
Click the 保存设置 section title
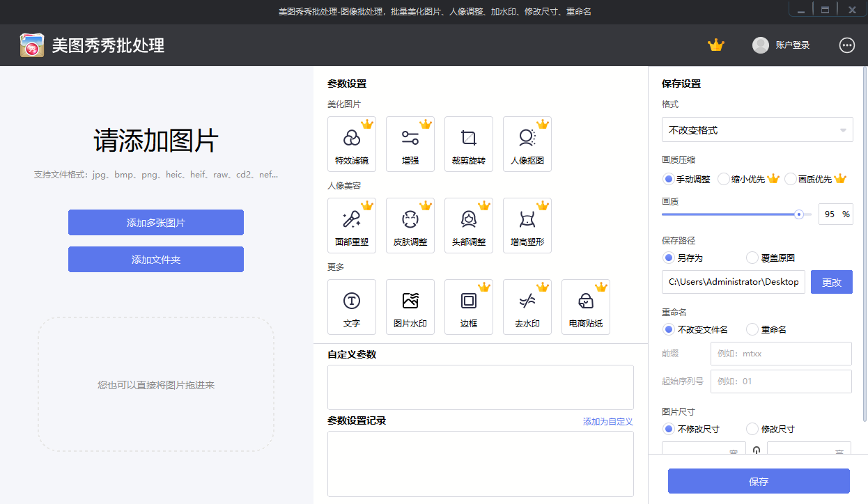click(x=681, y=84)
